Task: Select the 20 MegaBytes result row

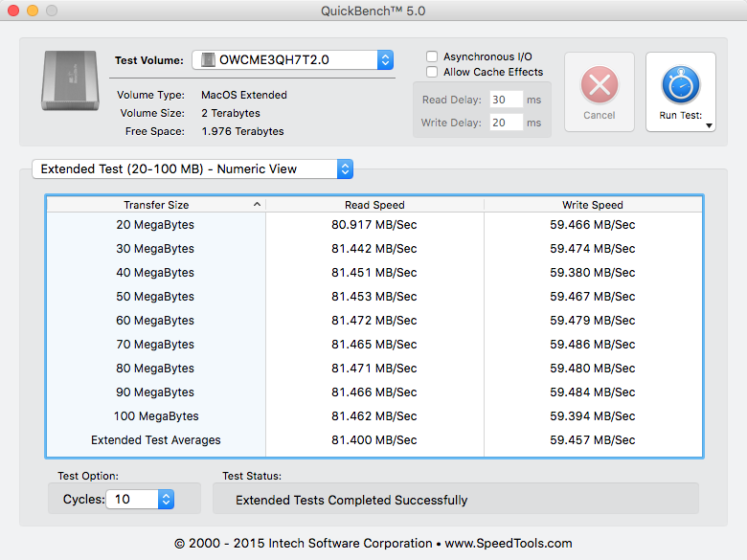Action: click(x=373, y=225)
